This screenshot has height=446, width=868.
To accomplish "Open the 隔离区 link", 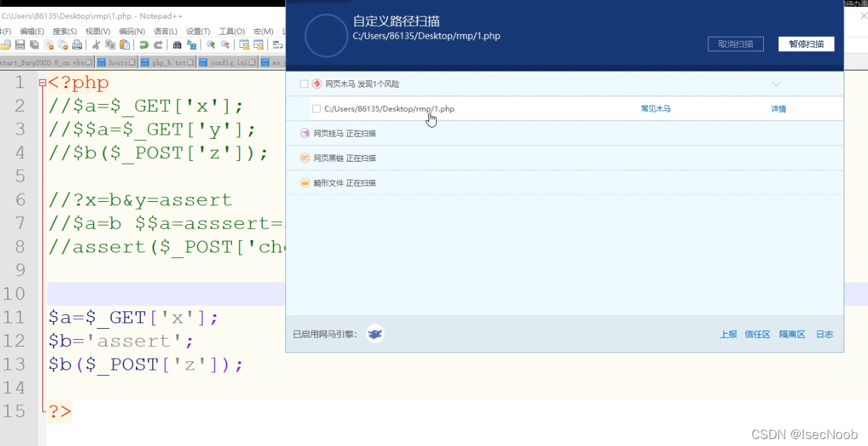I will pos(792,334).
